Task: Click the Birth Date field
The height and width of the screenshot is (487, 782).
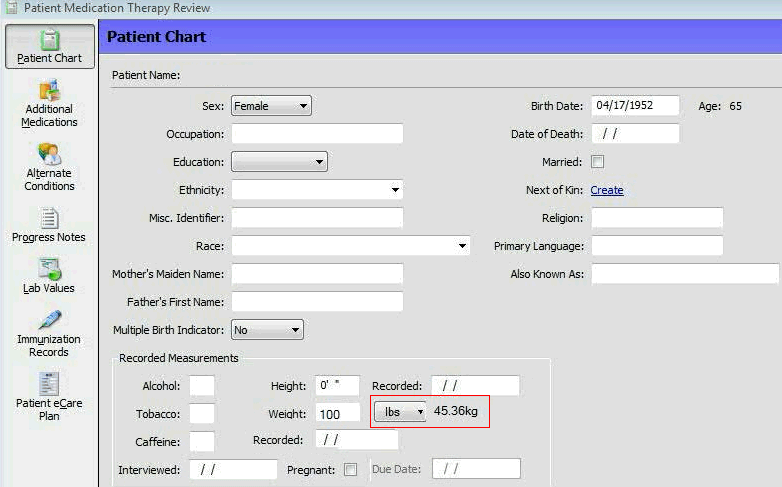Action: click(635, 106)
